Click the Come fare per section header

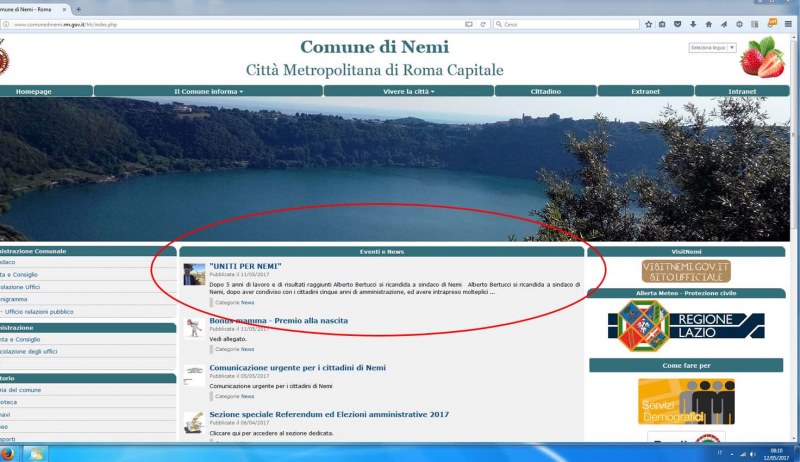(686, 366)
